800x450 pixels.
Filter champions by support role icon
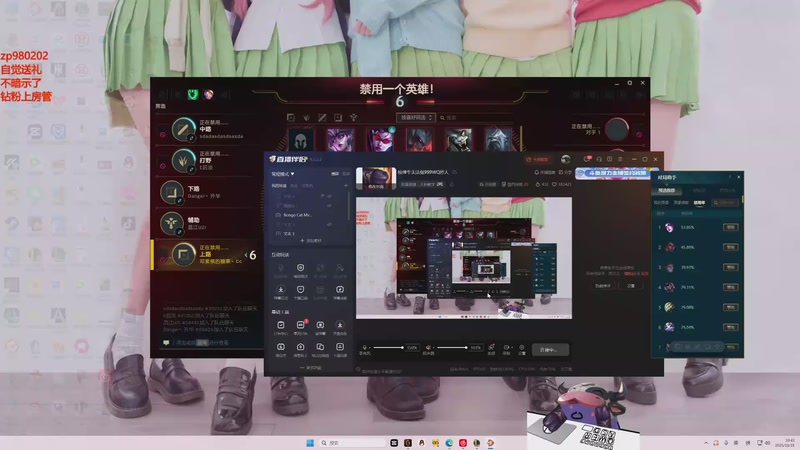353,117
